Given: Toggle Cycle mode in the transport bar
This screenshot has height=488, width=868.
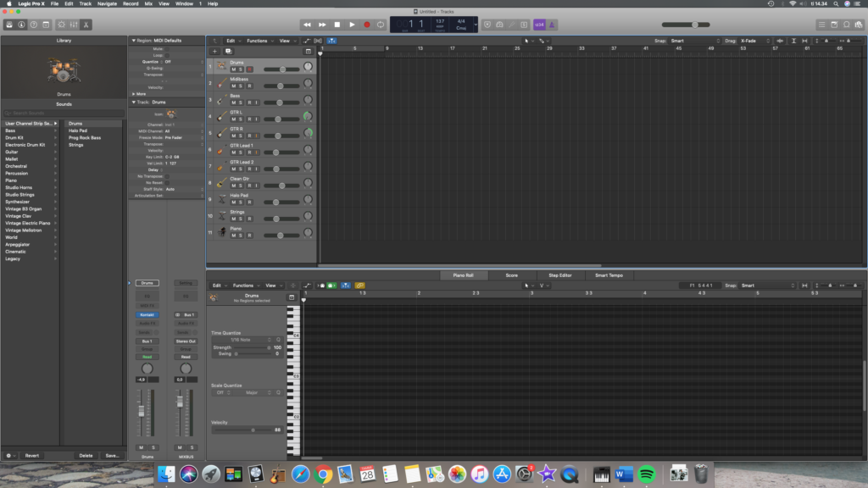Looking at the screenshot, I should tap(381, 25).
